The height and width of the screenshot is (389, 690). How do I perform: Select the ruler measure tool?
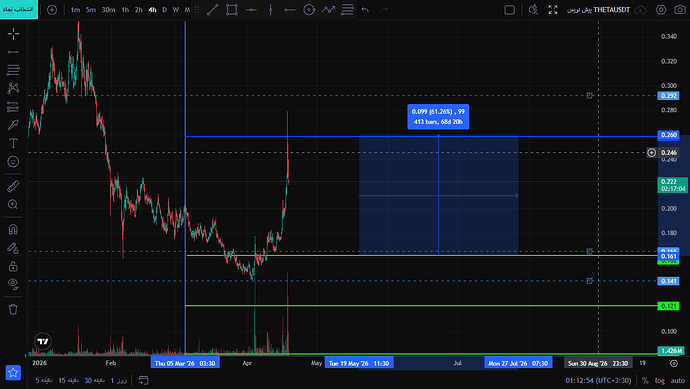point(13,186)
